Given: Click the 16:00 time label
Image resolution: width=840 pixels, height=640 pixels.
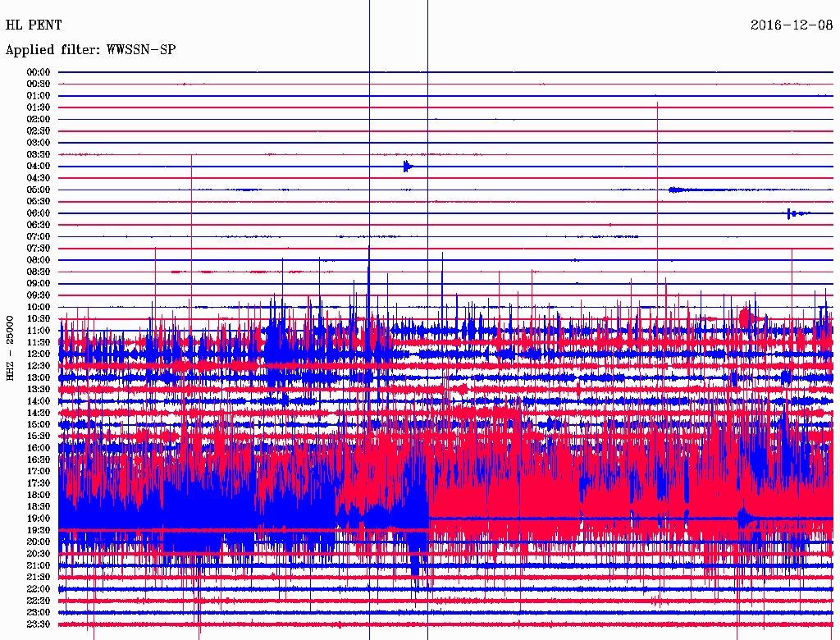Looking at the screenshot, I should [x=39, y=448].
